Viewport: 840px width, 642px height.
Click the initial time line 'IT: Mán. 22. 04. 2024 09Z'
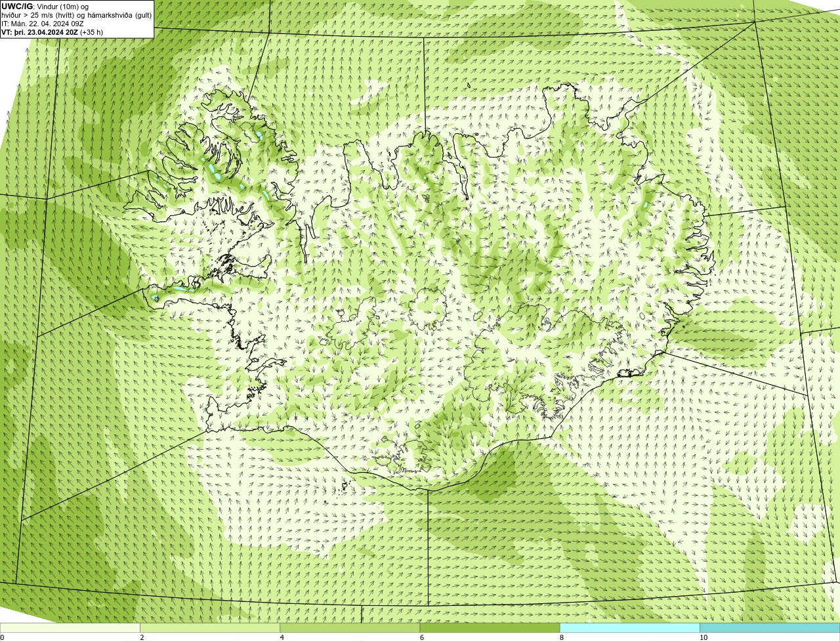click(43, 23)
